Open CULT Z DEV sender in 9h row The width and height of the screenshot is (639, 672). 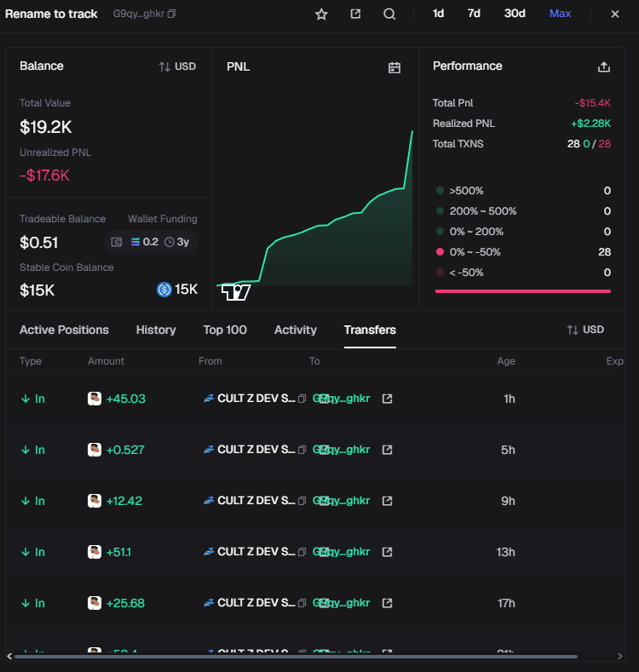tap(256, 501)
